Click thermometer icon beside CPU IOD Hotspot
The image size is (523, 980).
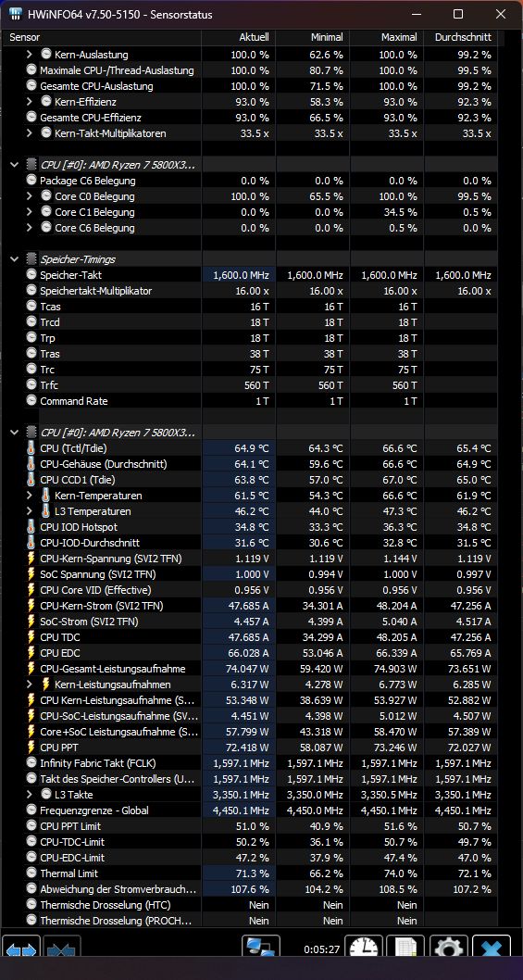[31, 527]
